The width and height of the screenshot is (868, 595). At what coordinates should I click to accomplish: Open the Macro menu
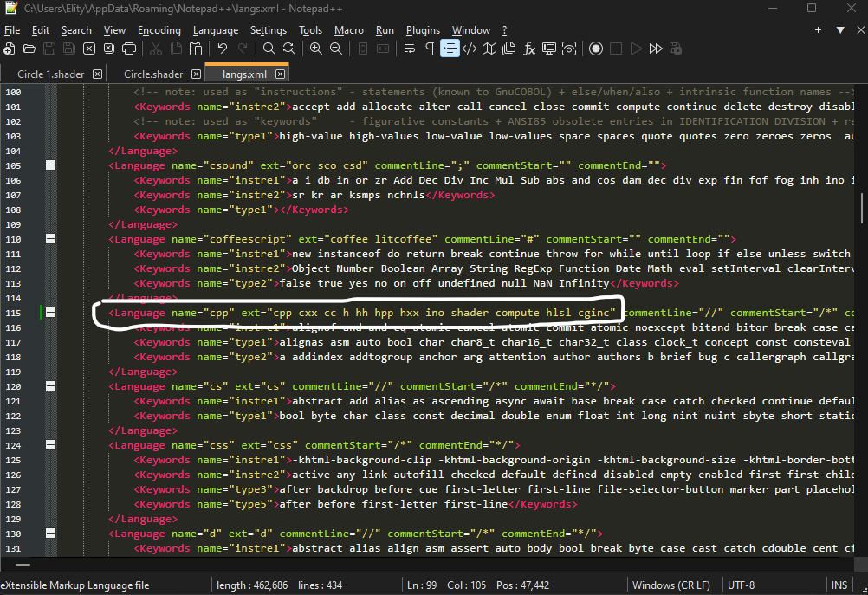(349, 30)
